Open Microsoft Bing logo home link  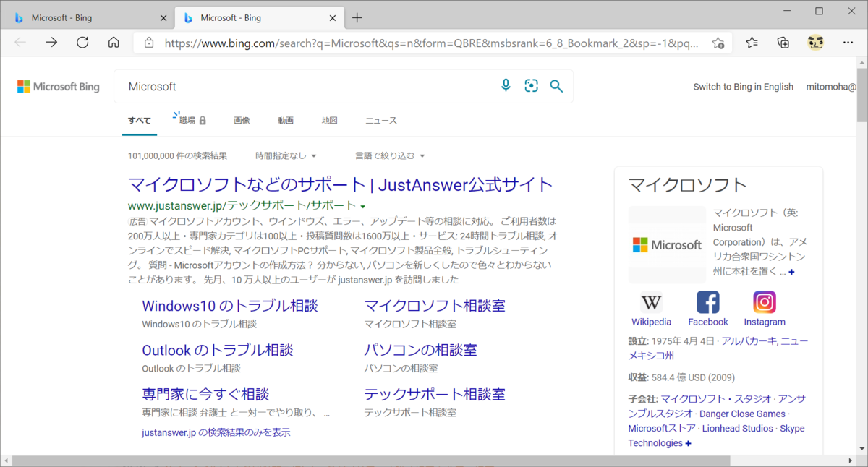(59, 87)
